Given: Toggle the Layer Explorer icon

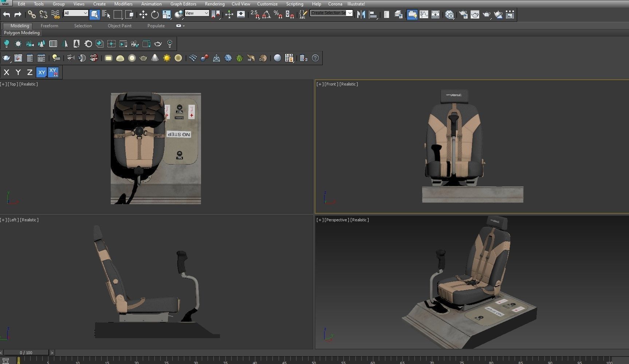Looking at the screenshot, I should pyautogui.click(x=398, y=15).
